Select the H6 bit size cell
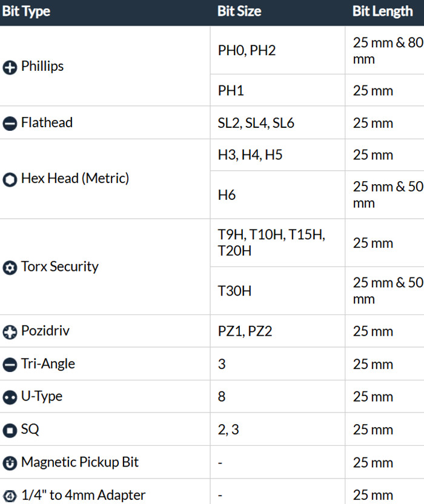The width and height of the screenshot is (424, 504). point(227,195)
